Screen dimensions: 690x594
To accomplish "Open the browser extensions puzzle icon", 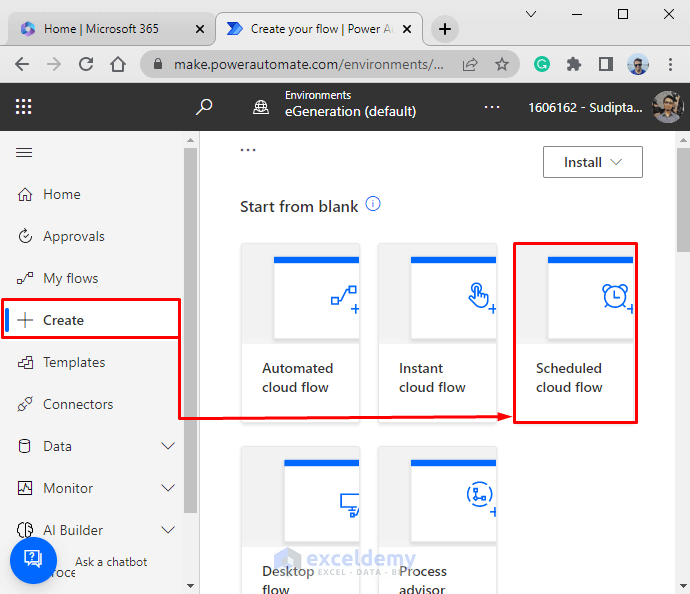I will pos(573,64).
